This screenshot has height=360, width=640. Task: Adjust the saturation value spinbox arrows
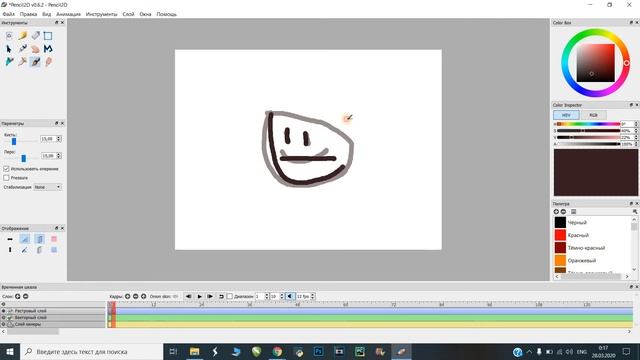tap(636, 131)
